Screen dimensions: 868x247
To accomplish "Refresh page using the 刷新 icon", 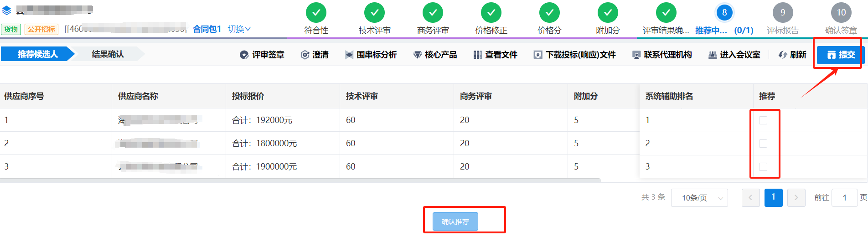I will click(783, 55).
